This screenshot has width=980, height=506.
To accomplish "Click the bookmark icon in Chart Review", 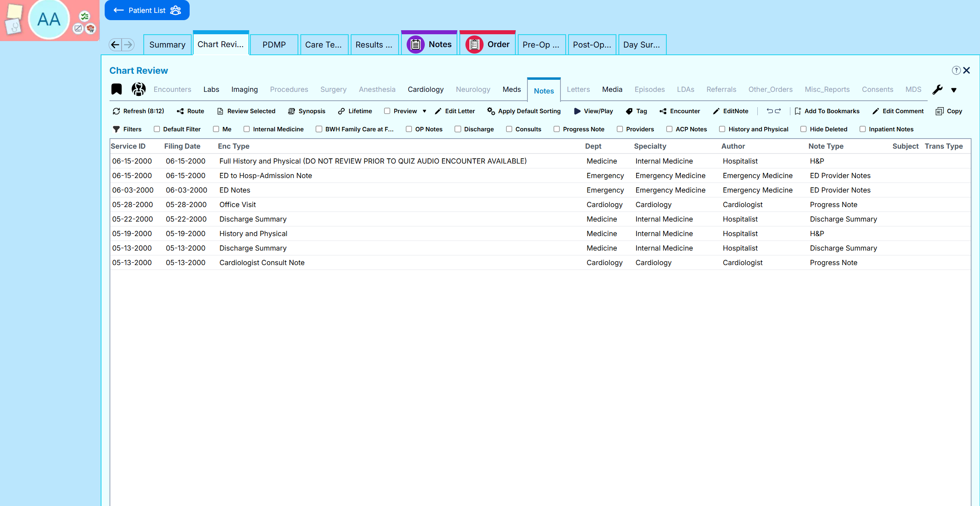I will tap(116, 89).
